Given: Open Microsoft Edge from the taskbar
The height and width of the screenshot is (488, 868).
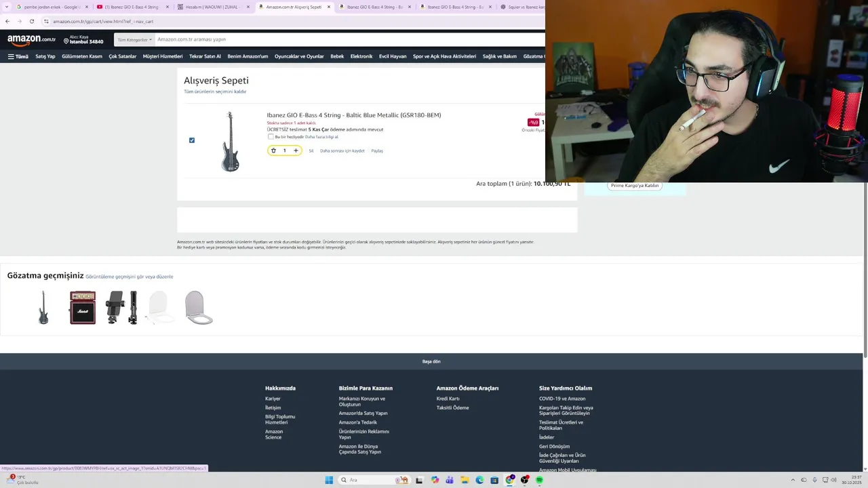Looking at the screenshot, I should coord(479,480).
